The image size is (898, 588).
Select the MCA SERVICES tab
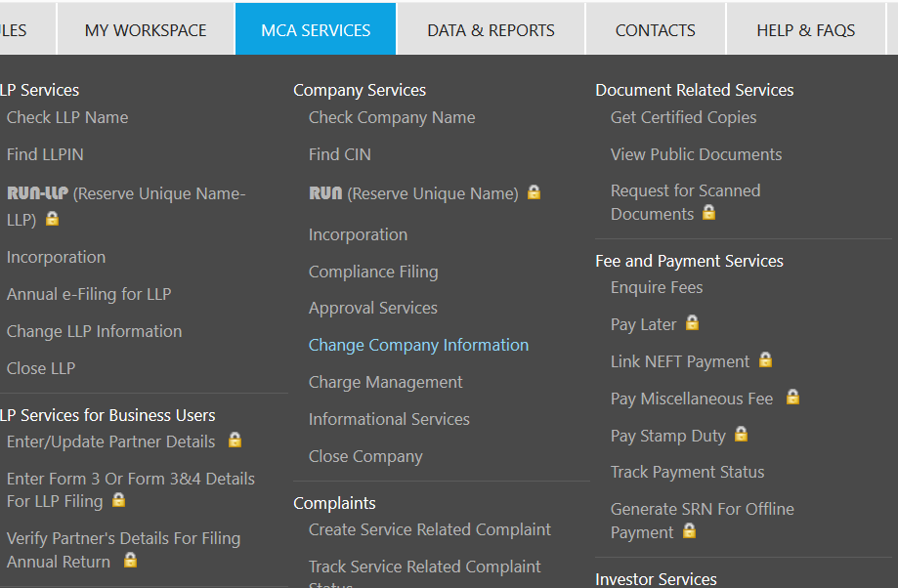pos(316,29)
